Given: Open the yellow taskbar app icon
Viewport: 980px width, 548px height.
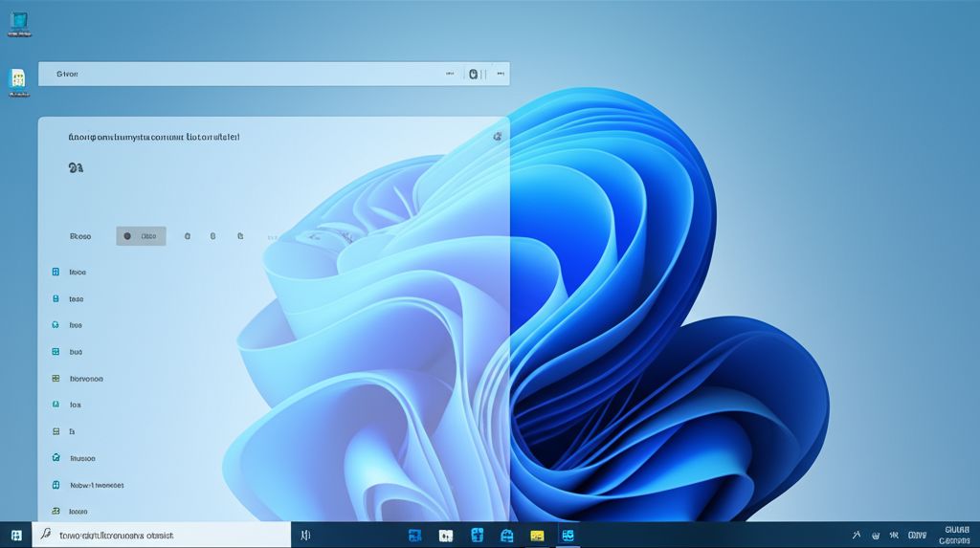Looking at the screenshot, I should [537, 536].
